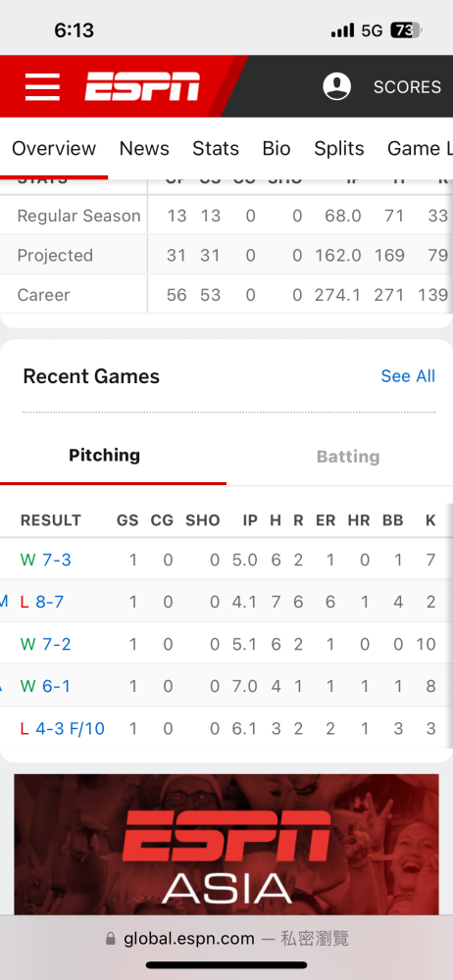Viewport: 453px width, 980px height.
Task: Tap the battery indicator in status bar
Action: (x=407, y=30)
